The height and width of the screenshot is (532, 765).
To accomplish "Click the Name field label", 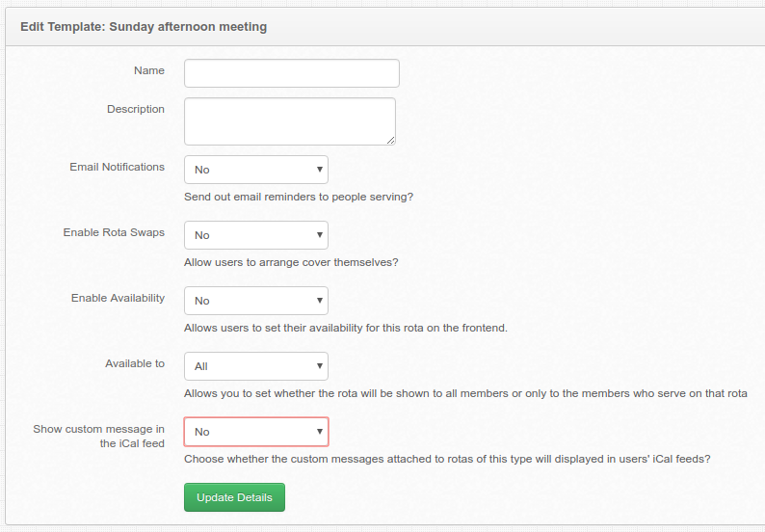I will click(x=149, y=70).
